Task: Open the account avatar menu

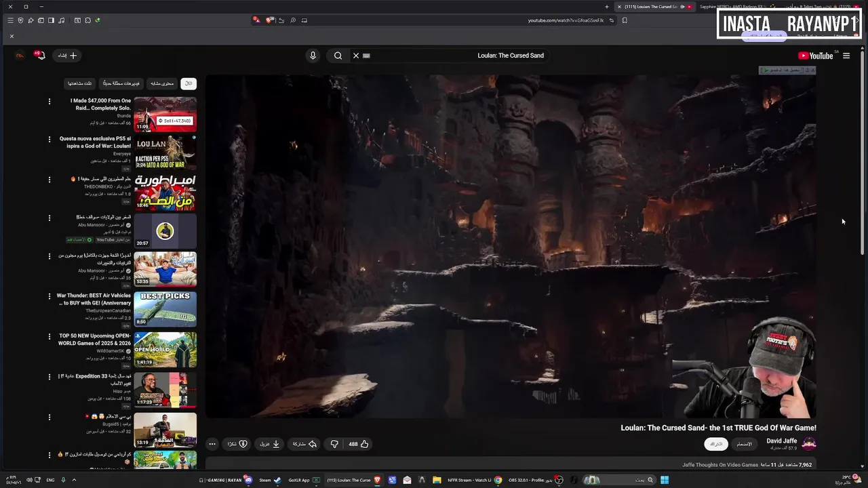Action: [x=20, y=56]
